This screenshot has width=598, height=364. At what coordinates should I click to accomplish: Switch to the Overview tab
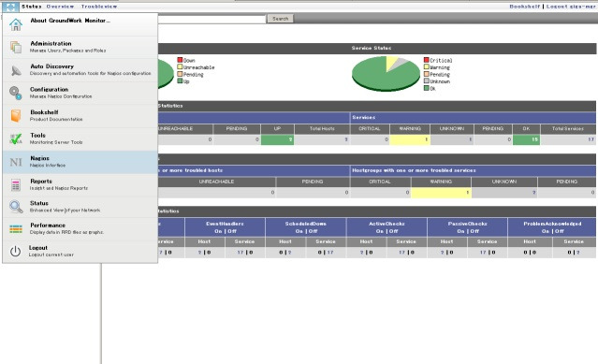pos(60,7)
